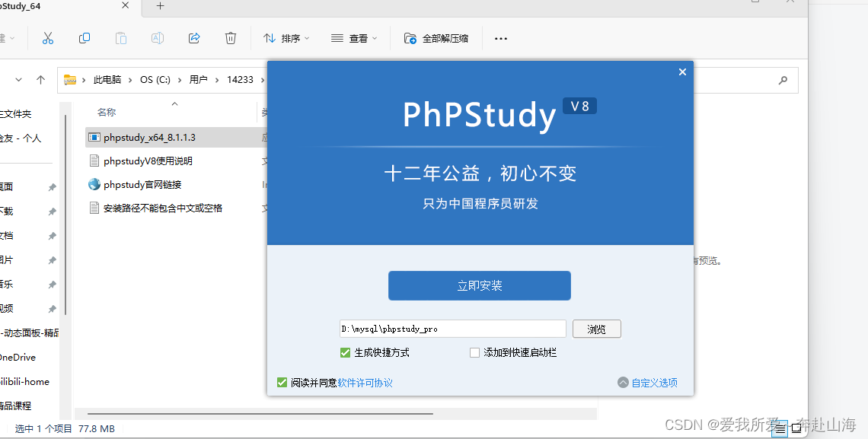Collapse the 自定义选项 custom options
Screen dimensions: 868x439
point(648,383)
